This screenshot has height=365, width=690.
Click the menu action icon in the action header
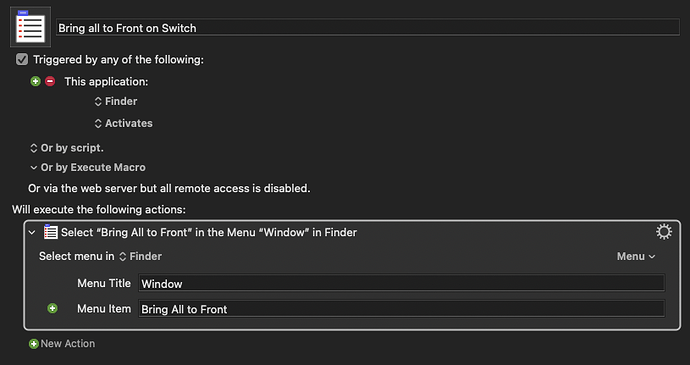coord(51,232)
